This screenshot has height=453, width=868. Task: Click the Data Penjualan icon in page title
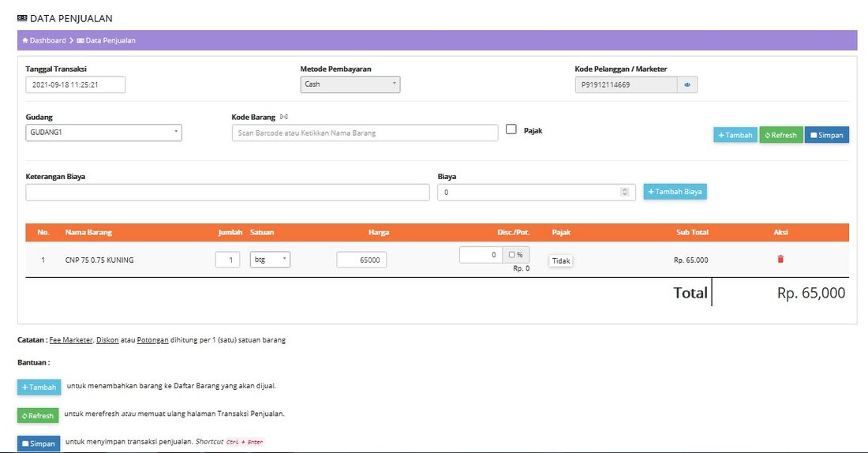pos(22,18)
